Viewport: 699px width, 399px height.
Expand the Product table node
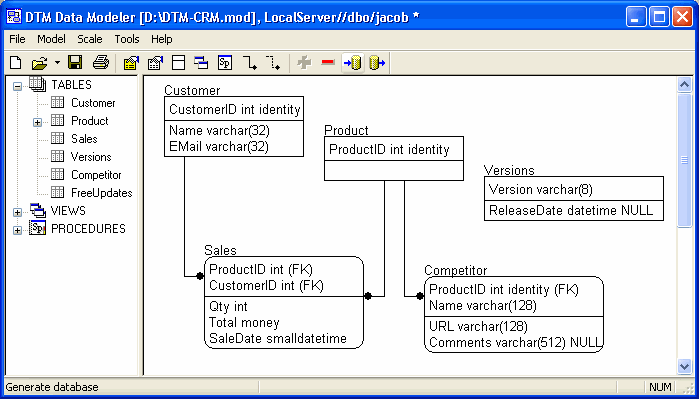(x=37, y=122)
